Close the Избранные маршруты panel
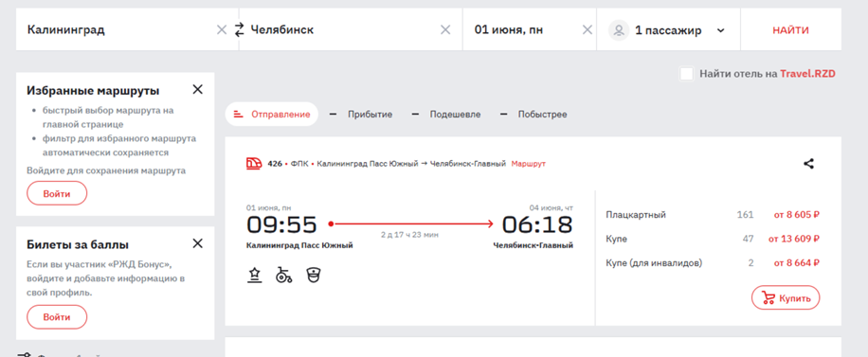Screen dimensions: 868x357 coord(198,89)
